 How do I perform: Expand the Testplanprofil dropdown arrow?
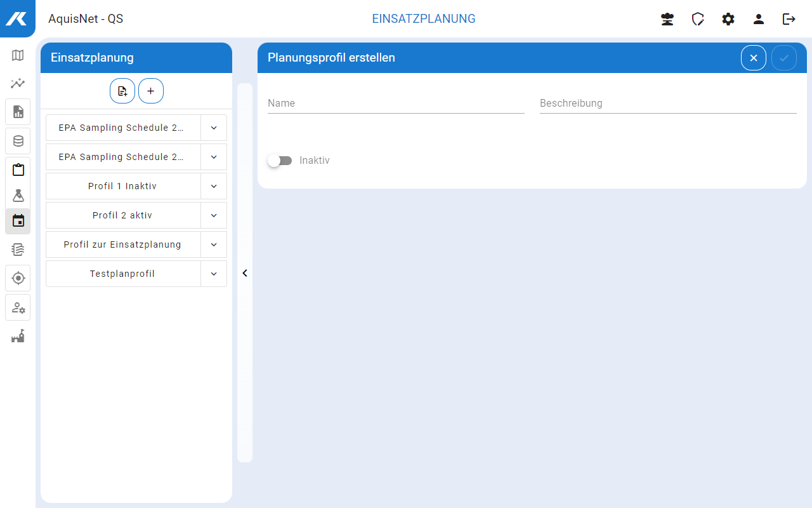[x=214, y=274]
